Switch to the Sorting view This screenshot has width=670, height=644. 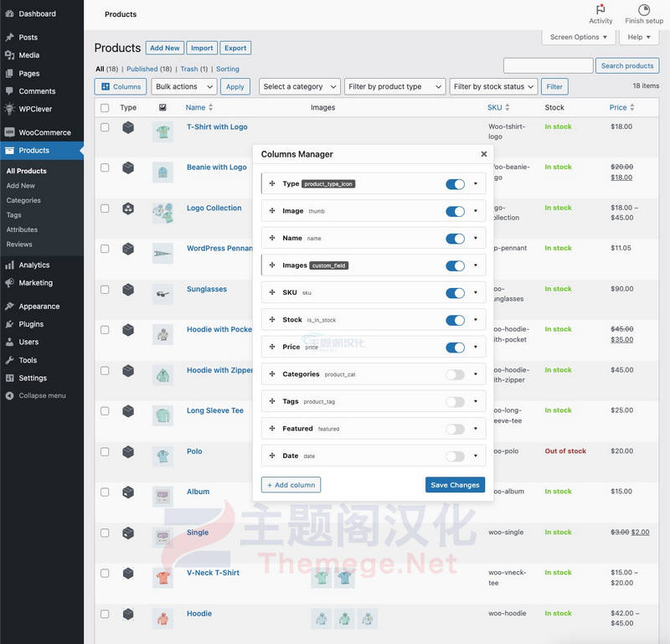coord(227,69)
